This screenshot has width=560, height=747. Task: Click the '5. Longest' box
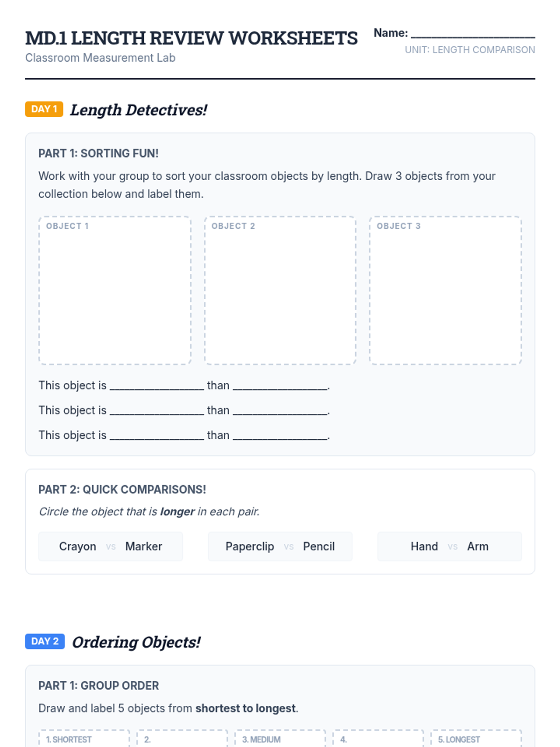[x=476, y=739]
